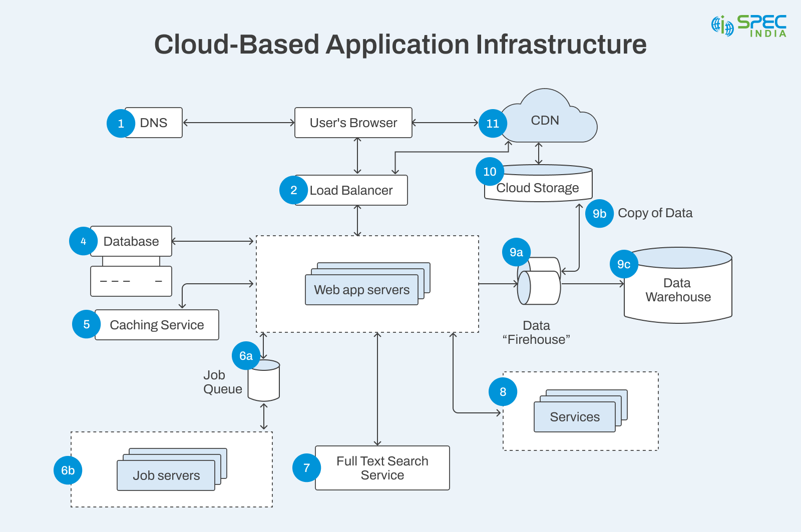Select the Full Text Search Service box
Image resolution: width=801 pixels, height=532 pixels.
point(382,468)
